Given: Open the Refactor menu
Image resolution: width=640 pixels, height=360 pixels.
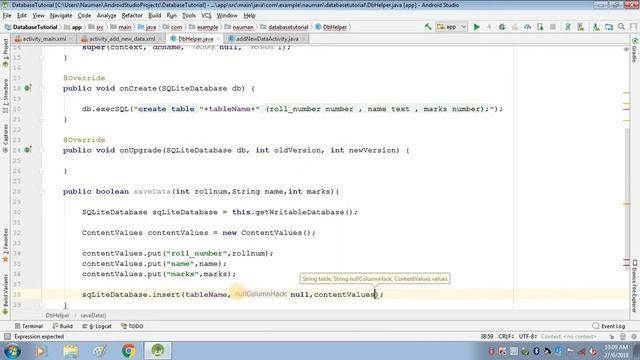Looking at the screenshot, I should [132, 16].
